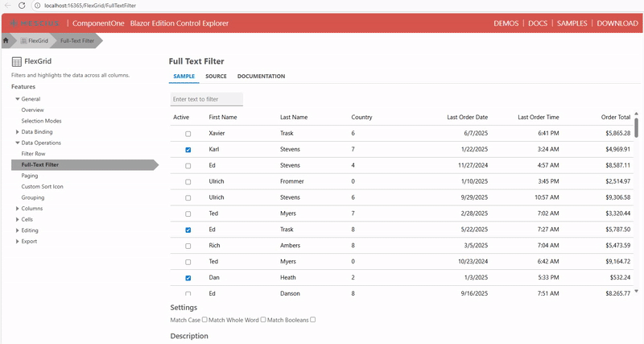The image size is (644, 344).
Task: Click the grid vertical scrollbar thumb
Action: click(x=636, y=127)
